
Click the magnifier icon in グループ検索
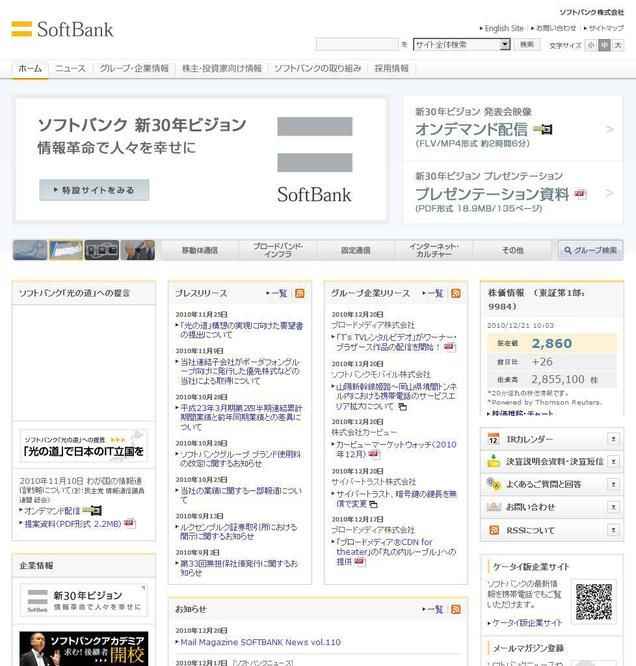[x=568, y=251]
